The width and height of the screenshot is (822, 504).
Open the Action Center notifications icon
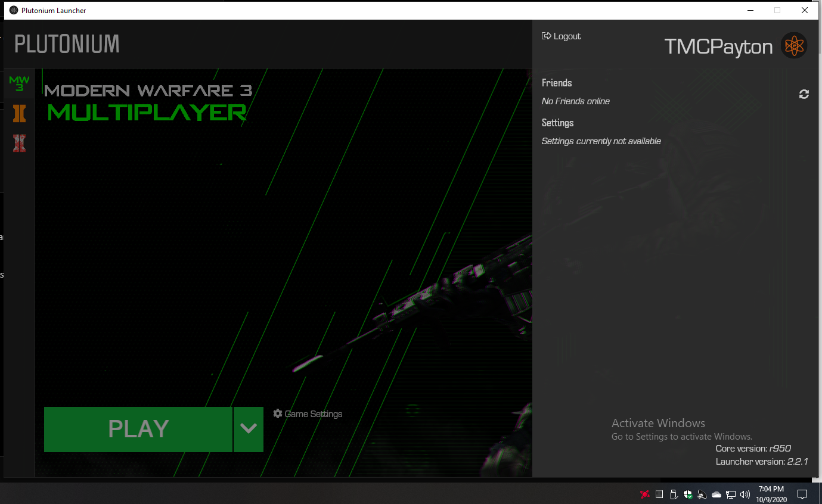[x=802, y=494]
